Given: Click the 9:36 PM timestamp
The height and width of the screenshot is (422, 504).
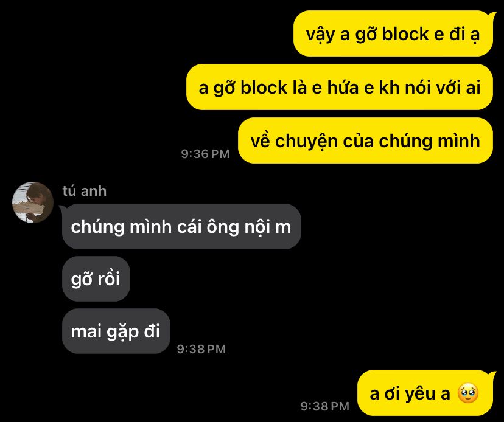Looking at the screenshot, I should click(x=205, y=154).
